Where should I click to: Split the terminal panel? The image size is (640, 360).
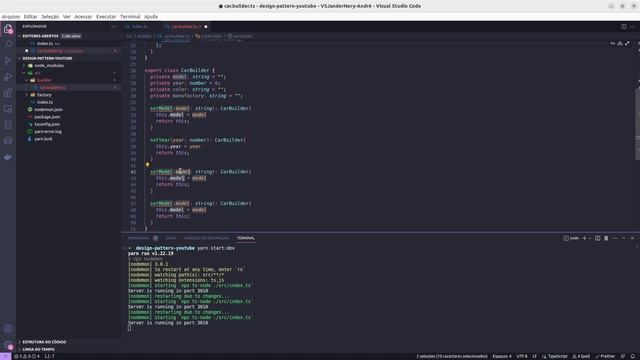[x=598, y=238]
